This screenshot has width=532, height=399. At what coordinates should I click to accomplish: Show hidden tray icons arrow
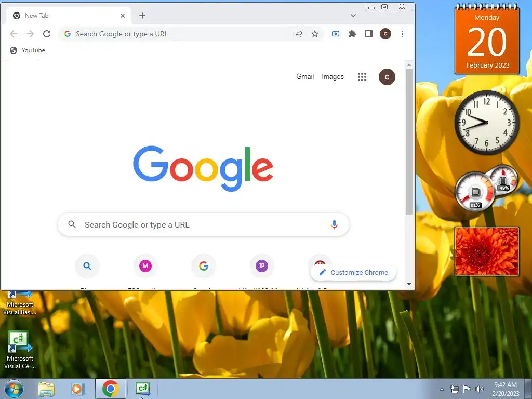pos(442,389)
